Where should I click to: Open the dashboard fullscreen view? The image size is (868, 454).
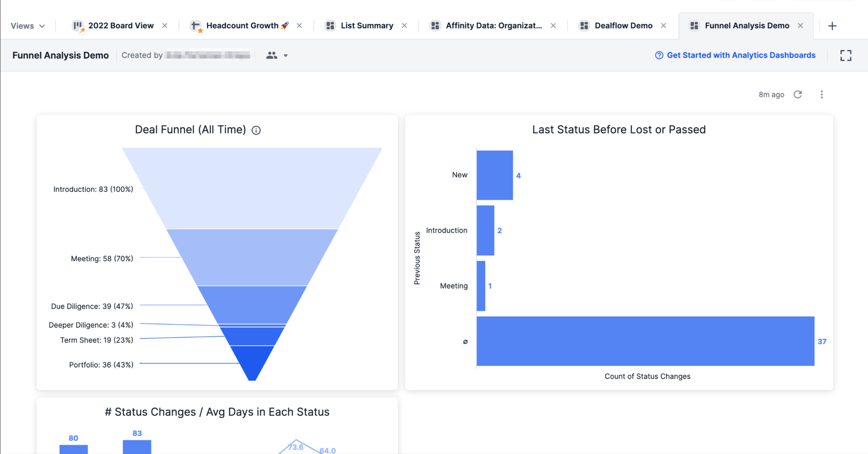click(x=845, y=55)
